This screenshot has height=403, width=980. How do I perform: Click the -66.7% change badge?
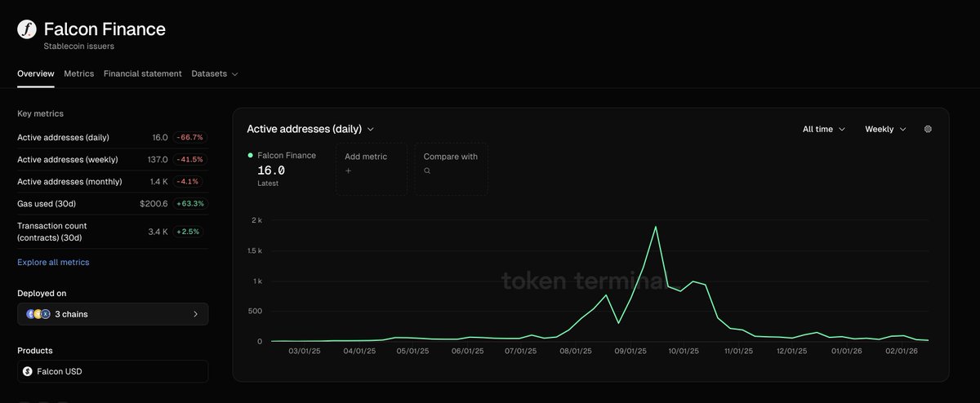[x=189, y=137]
